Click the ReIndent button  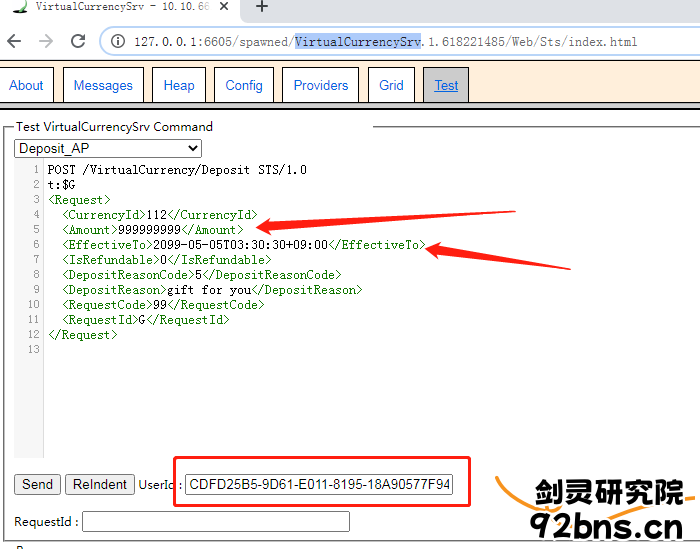[x=100, y=484]
